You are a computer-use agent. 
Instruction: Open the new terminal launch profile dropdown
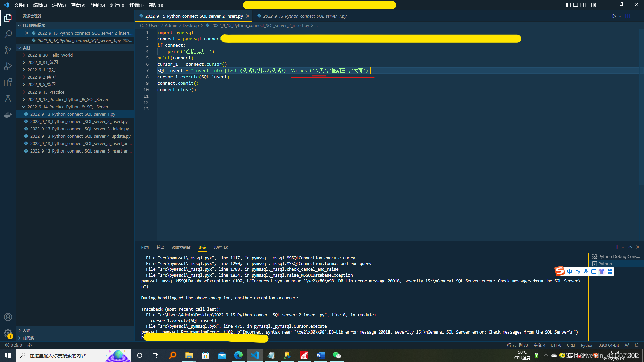pos(623,247)
